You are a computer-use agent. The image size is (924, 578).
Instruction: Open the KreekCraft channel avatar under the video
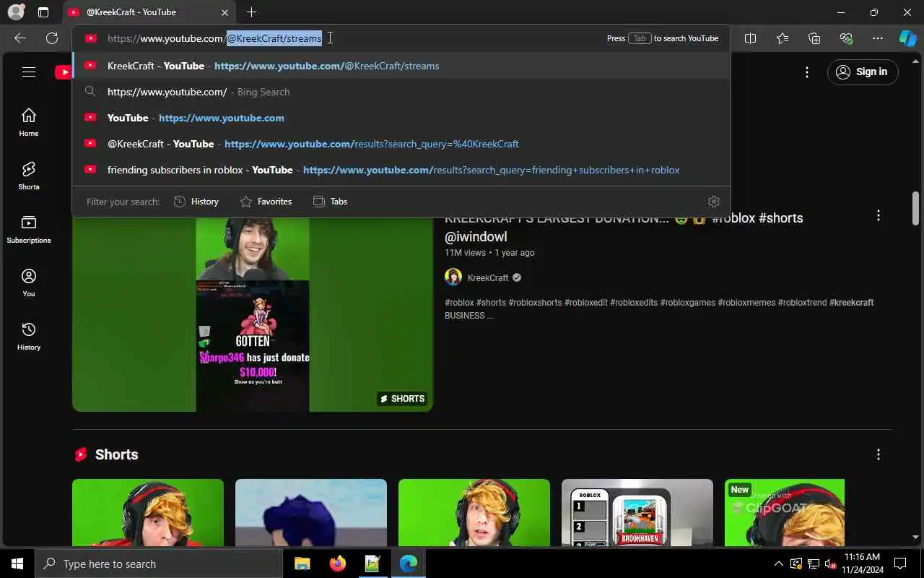click(453, 277)
